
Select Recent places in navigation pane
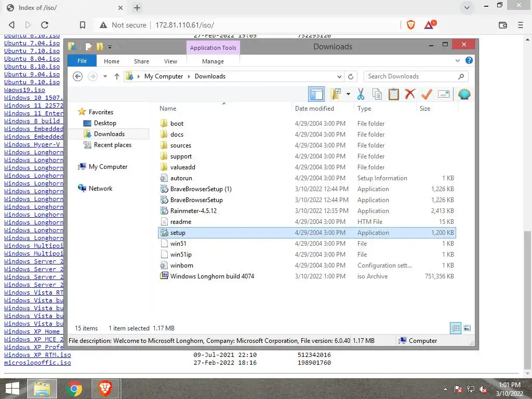(112, 145)
